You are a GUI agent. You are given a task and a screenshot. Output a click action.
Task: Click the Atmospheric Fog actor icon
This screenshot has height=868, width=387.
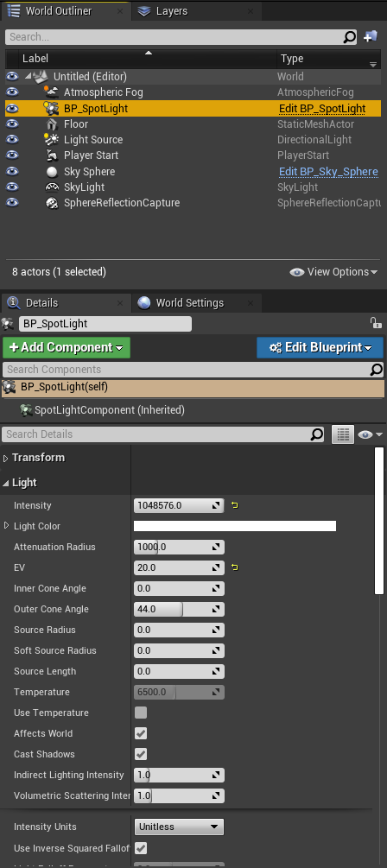coord(52,92)
